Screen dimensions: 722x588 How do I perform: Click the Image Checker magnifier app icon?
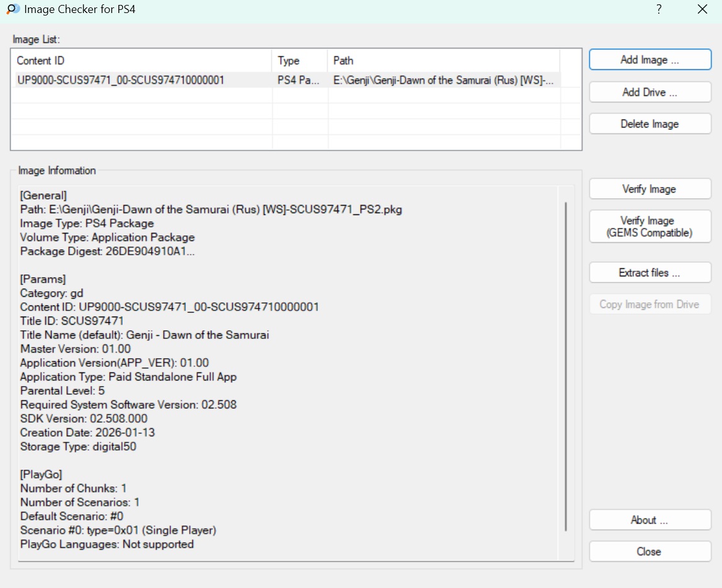(11, 9)
